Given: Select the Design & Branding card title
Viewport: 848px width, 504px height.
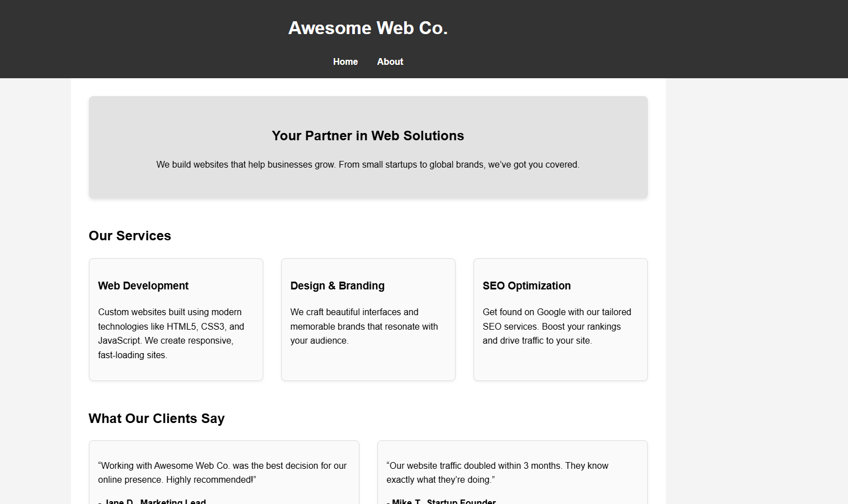Looking at the screenshot, I should (x=337, y=286).
